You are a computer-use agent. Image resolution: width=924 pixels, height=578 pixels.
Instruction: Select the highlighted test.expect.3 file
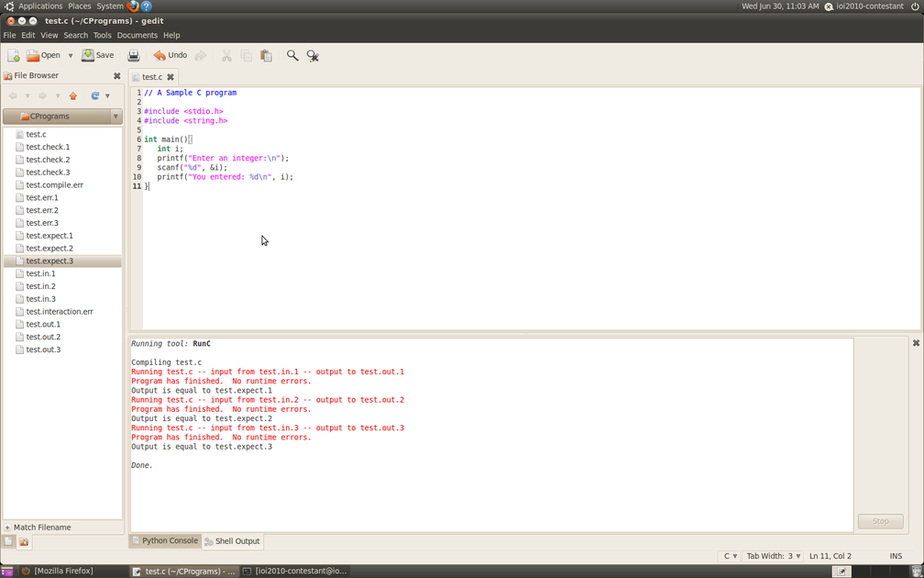[62, 261]
